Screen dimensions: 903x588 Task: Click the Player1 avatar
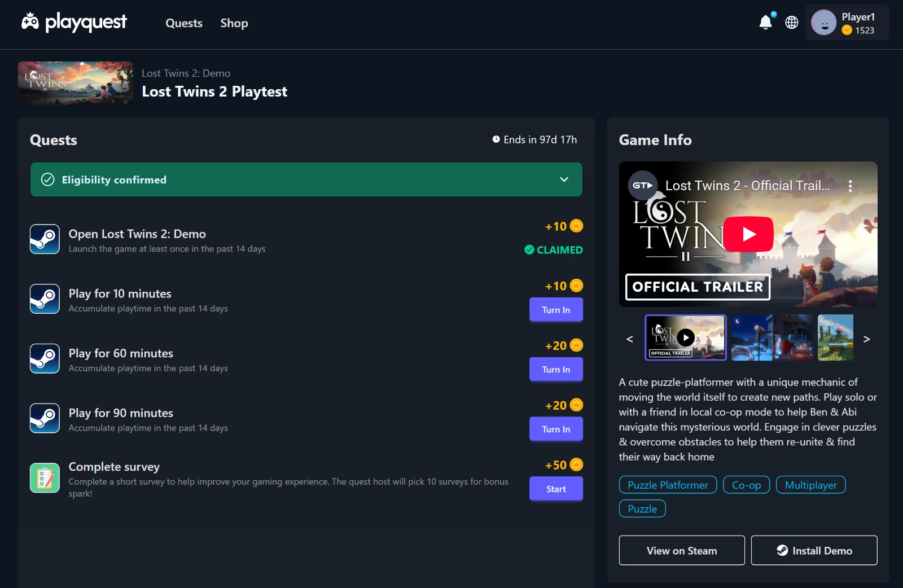[823, 23]
